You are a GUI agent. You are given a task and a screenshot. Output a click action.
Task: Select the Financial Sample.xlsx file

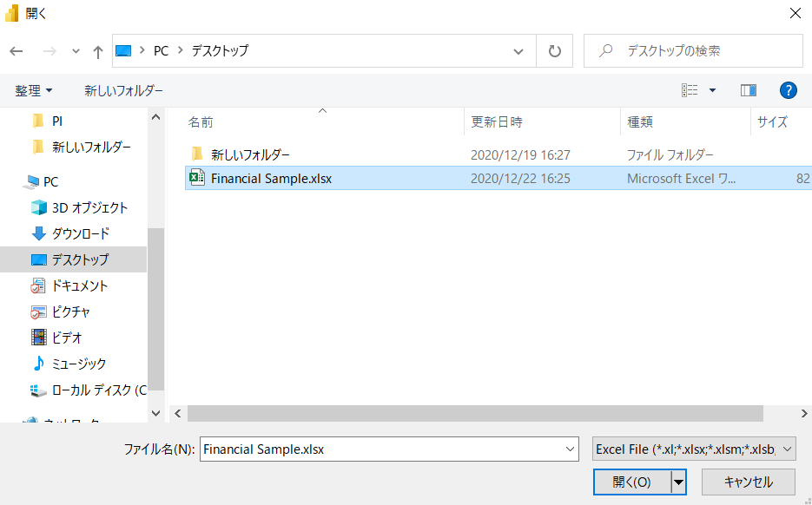coord(271,179)
